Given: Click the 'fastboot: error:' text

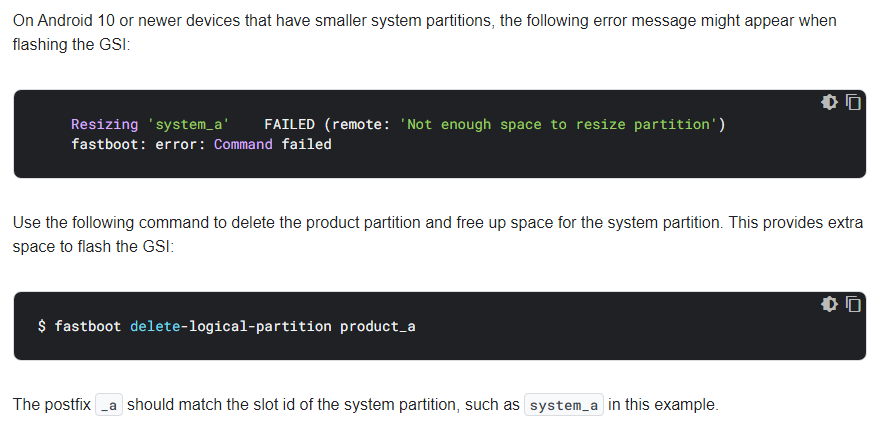Looking at the screenshot, I should tap(138, 145).
